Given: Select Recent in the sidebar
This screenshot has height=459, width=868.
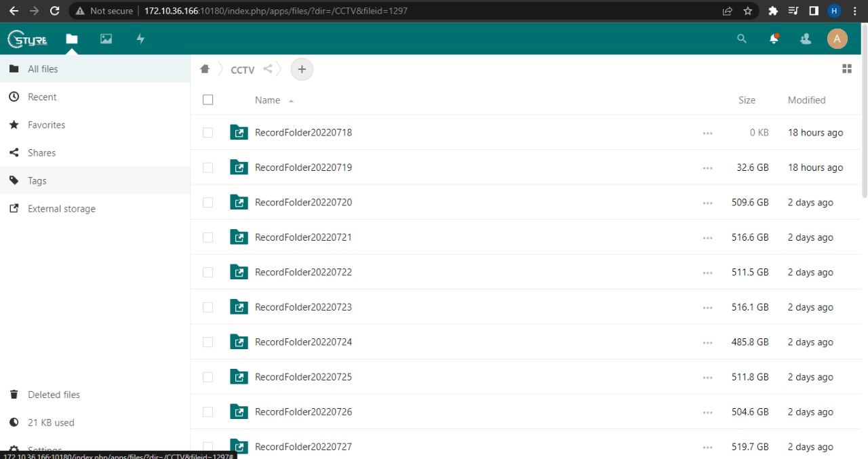Looking at the screenshot, I should (42, 97).
